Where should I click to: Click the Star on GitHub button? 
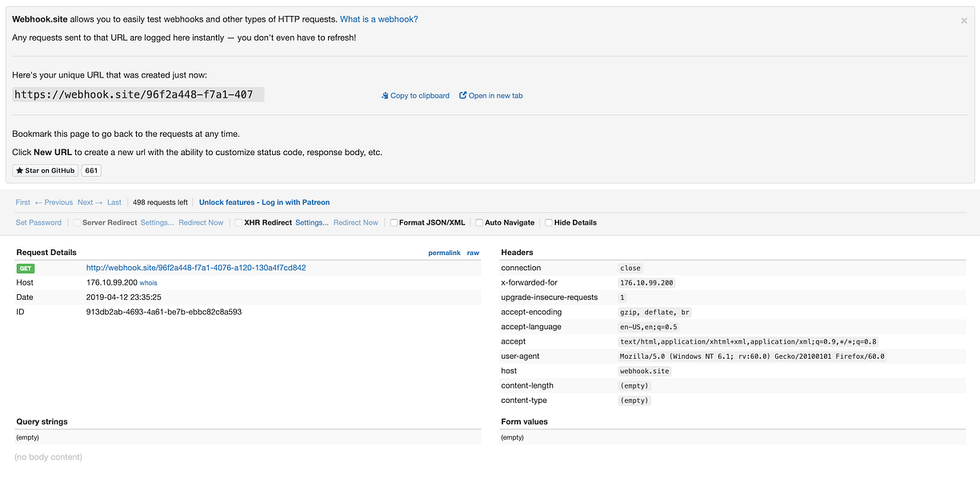click(x=46, y=170)
